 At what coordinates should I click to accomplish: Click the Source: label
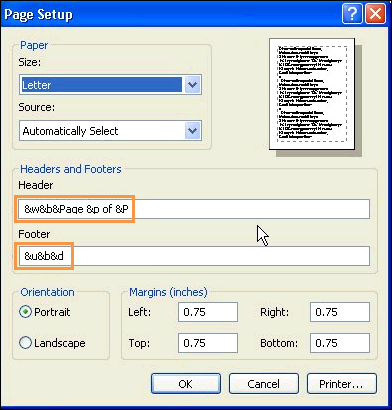point(37,107)
